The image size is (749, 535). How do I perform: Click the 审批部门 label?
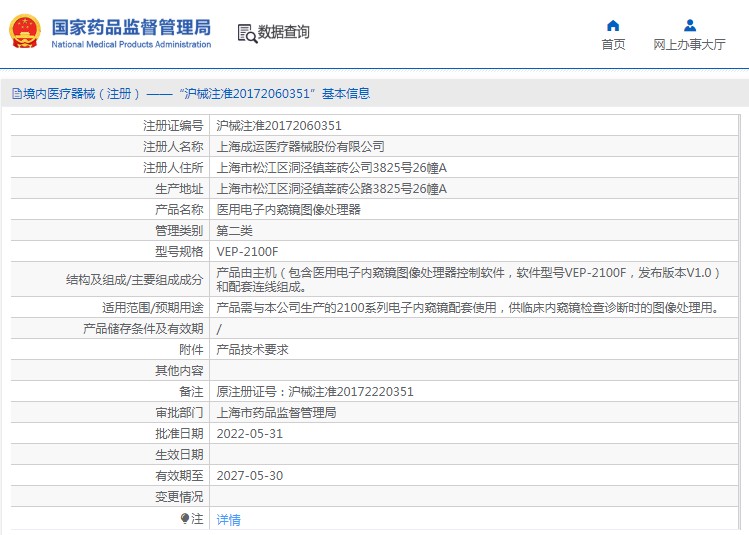coord(180,413)
